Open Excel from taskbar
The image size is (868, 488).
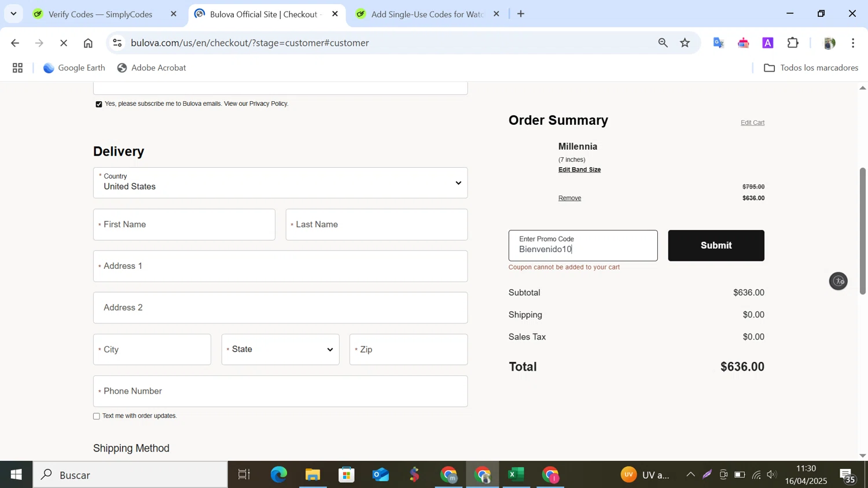[x=516, y=475]
